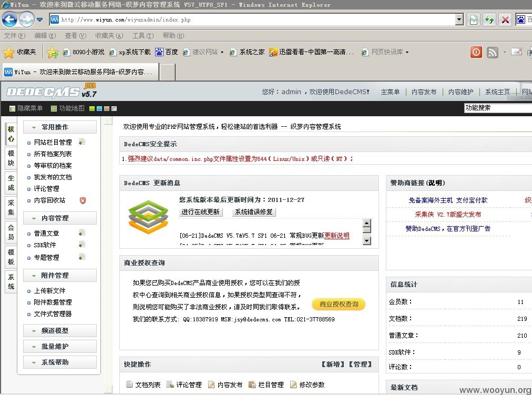This screenshot has width=532, height=395.
Task: Click add icon next to SDK软件
Action: 82,245
